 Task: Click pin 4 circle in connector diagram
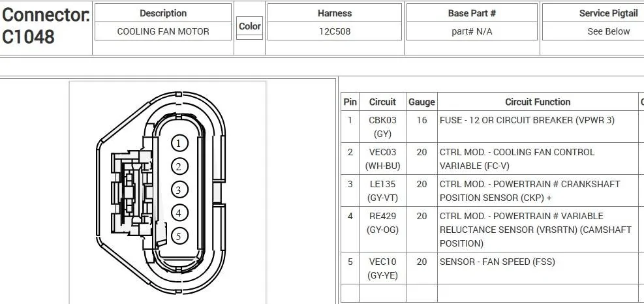coord(179,213)
